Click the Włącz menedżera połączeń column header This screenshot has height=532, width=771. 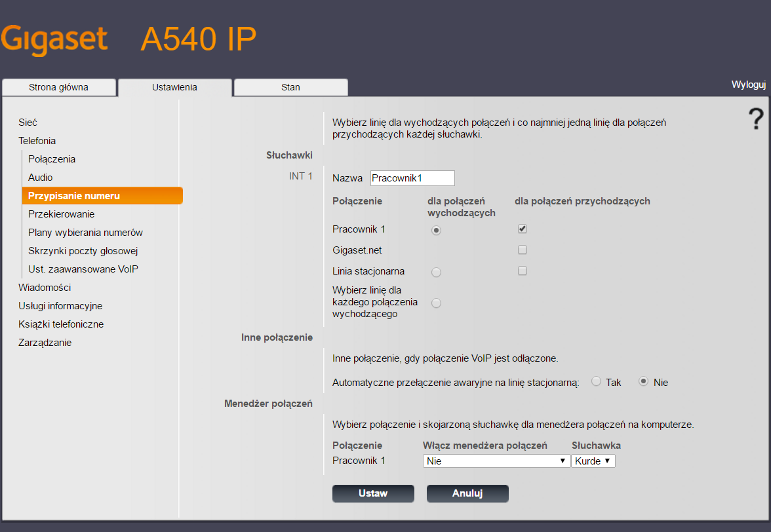coord(485,446)
